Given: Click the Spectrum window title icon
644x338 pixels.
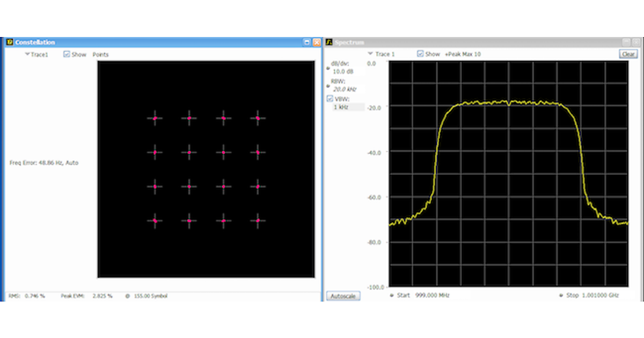Looking at the screenshot, I should [x=329, y=42].
